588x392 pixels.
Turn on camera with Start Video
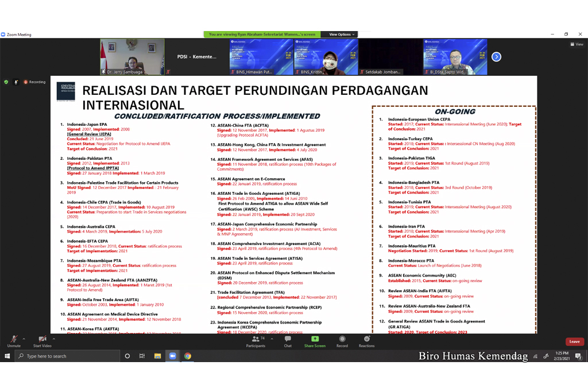click(42, 341)
